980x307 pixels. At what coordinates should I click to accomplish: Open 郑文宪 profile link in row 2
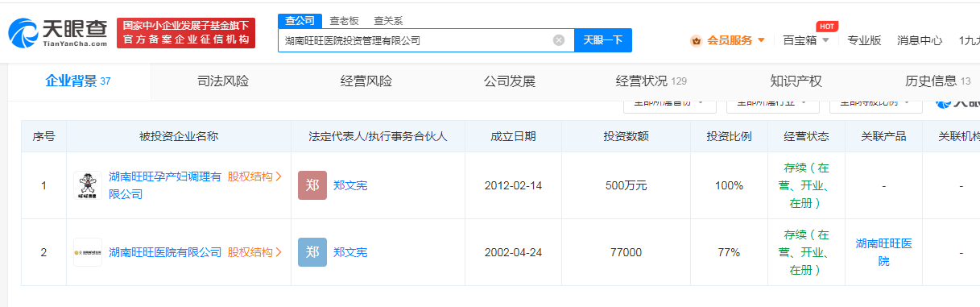pos(350,252)
